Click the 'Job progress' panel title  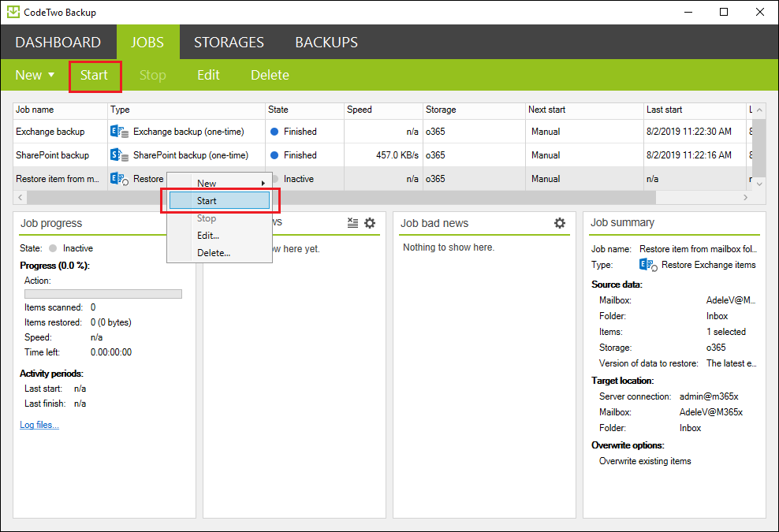click(51, 224)
